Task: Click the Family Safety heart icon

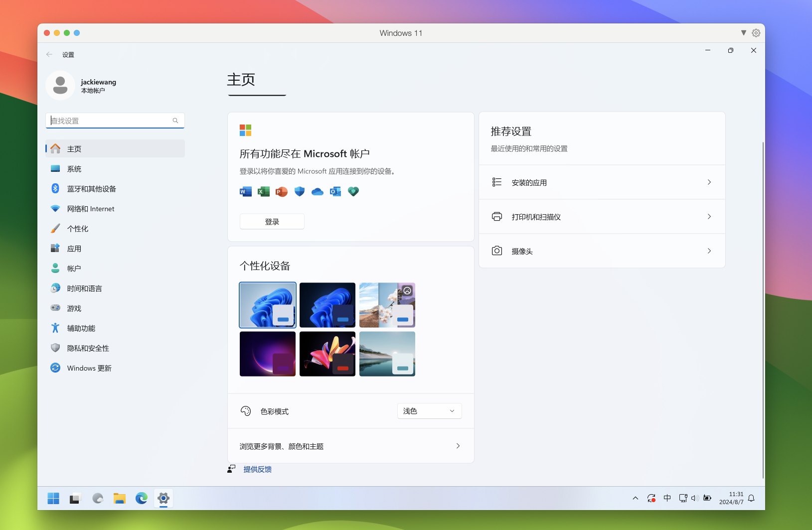Action: coord(353,192)
